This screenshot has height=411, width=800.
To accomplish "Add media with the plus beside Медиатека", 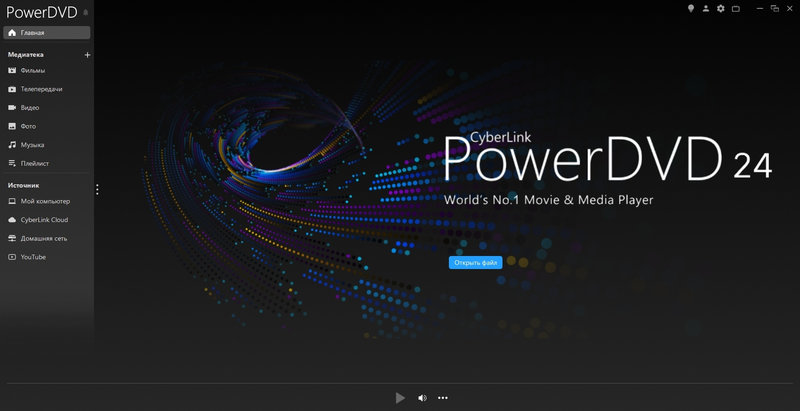I will [x=87, y=55].
